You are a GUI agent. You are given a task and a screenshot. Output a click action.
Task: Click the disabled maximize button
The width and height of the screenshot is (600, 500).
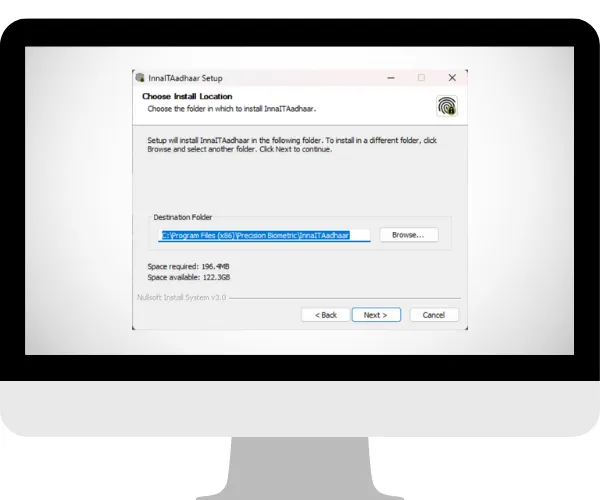(x=421, y=78)
